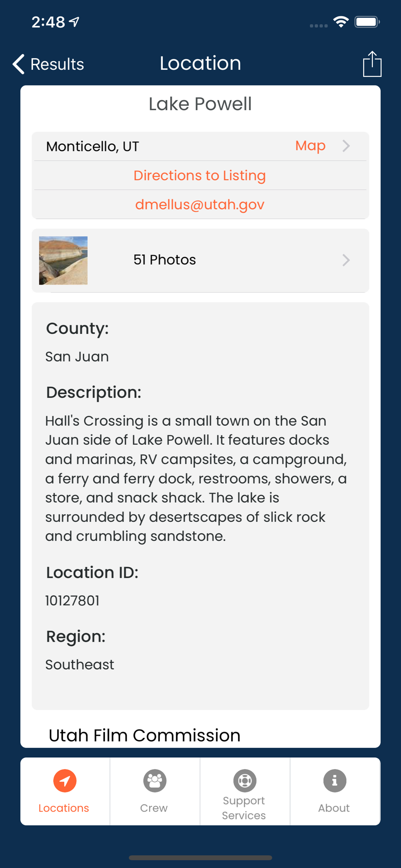Open the Lake Powell photo thumbnail

click(63, 260)
